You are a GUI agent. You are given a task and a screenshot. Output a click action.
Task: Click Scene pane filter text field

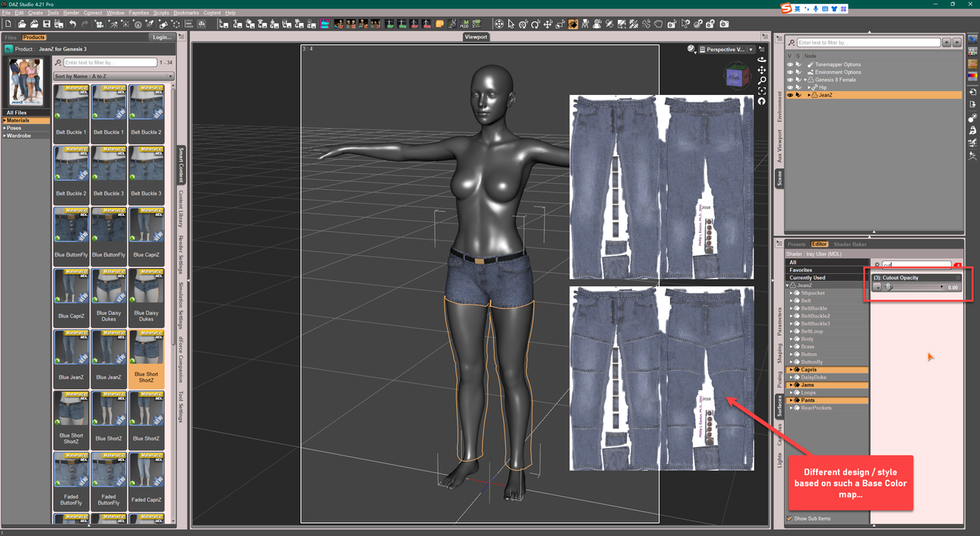(868, 43)
